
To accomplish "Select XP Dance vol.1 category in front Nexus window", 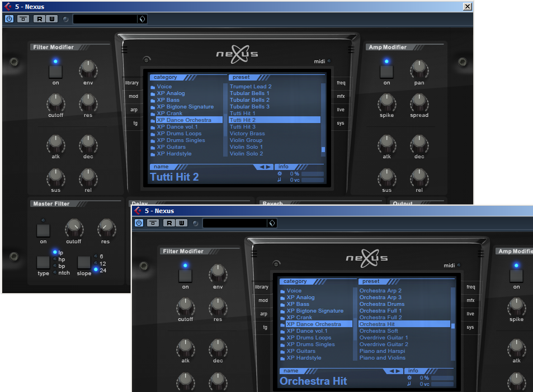I will click(x=307, y=331).
